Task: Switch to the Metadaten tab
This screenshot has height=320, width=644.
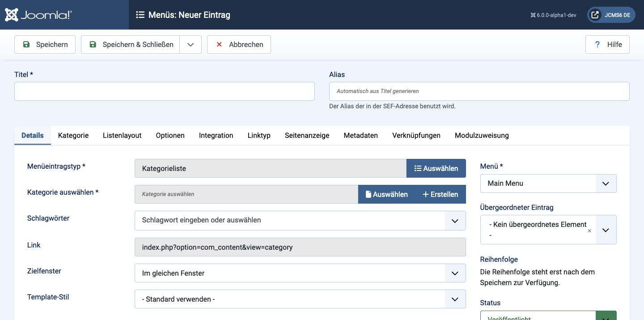Action: [x=360, y=135]
